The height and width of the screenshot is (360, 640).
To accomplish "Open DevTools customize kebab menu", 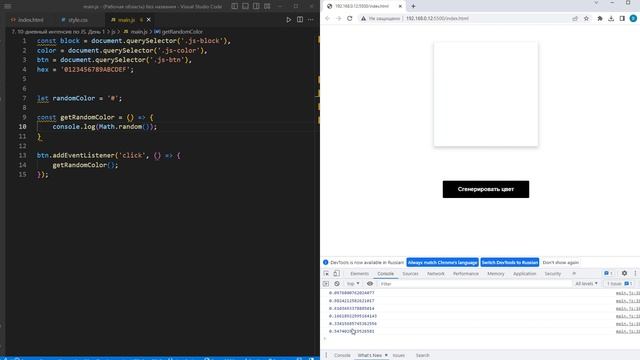I will tap(635, 273).
